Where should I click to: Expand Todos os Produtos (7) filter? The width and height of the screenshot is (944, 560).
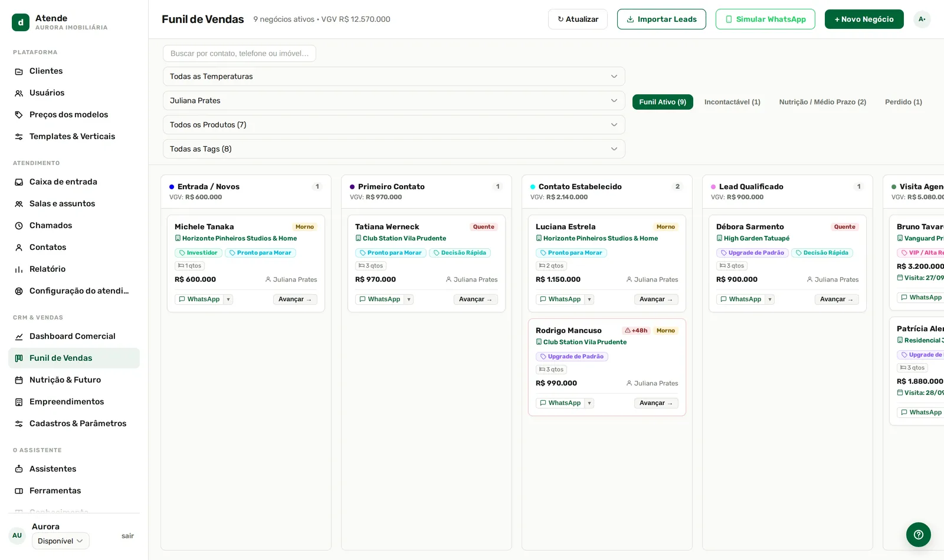point(394,124)
